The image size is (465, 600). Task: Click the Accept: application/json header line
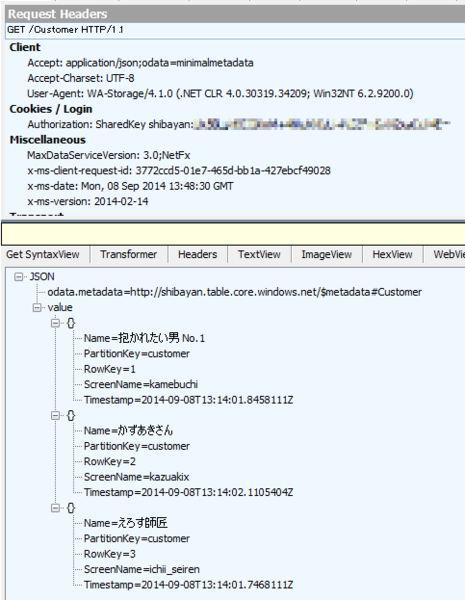click(140, 63)
